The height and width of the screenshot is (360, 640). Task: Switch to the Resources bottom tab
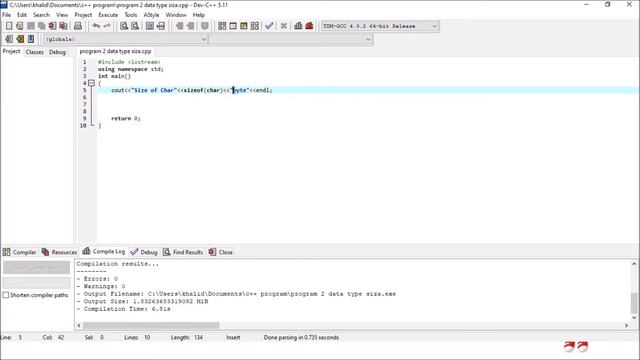point(59,252)
